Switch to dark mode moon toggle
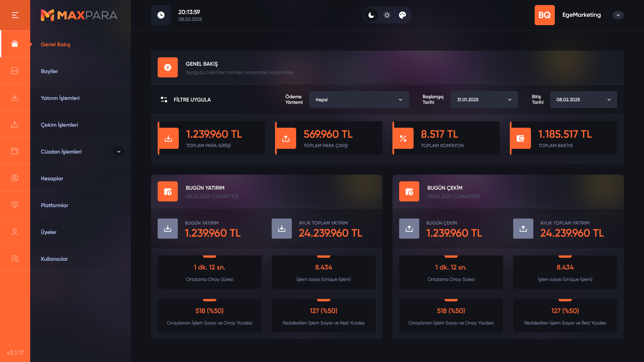Image resolution: width=644 pixels, height=362 pixels. pos(371,15)
